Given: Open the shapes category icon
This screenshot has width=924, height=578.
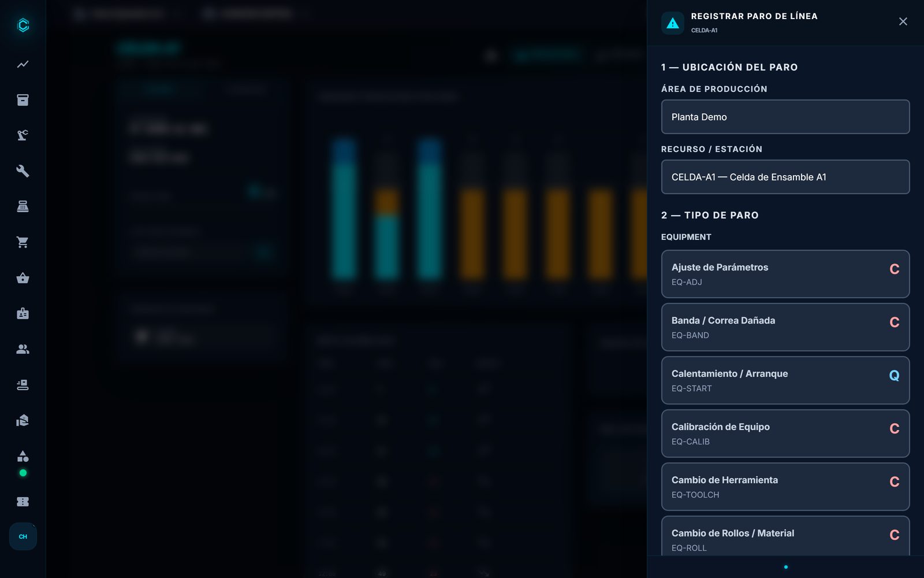Looking at the screenshot, I should [x=23, y=456].
